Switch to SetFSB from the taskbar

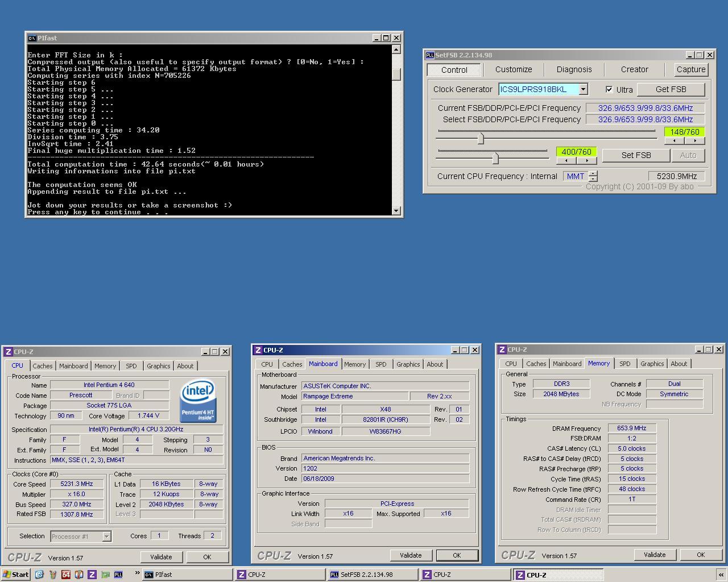pyautogui.click(x=373, y=575)
